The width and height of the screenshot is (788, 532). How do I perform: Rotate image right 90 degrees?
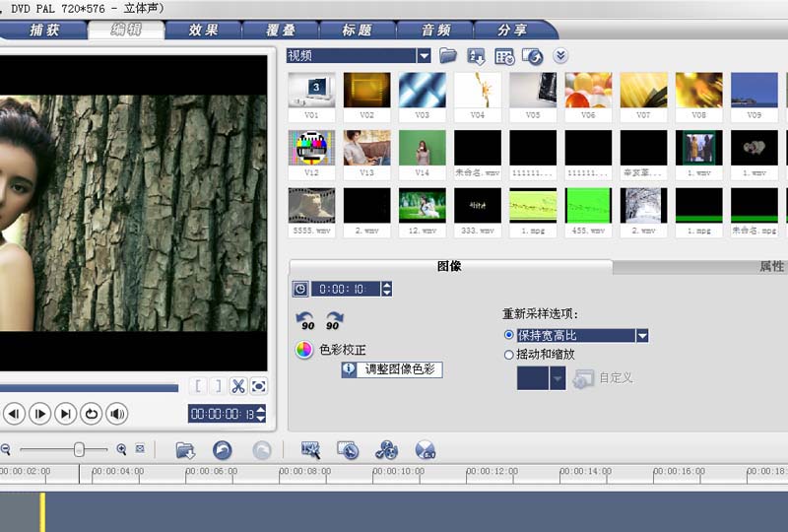coord(333,321)
